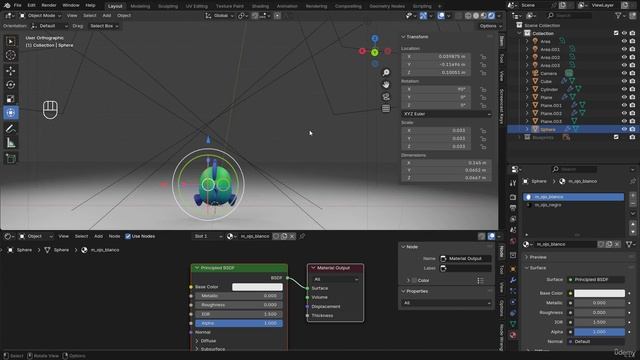Select the m_ojo_blanco material slot
Image resolution: width=640 pixels, height=360 pixels.
(x=573, y=197)
